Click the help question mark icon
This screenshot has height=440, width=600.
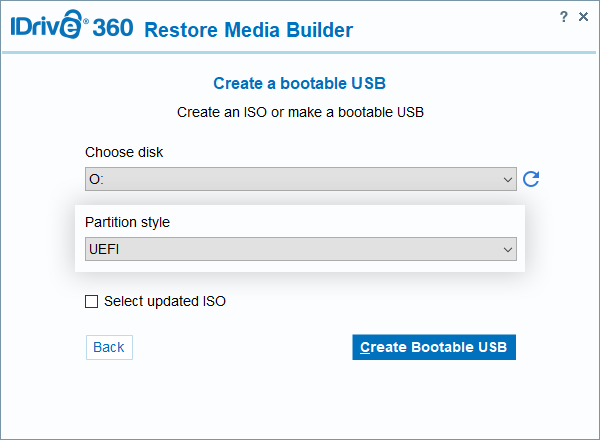point(566,17)
